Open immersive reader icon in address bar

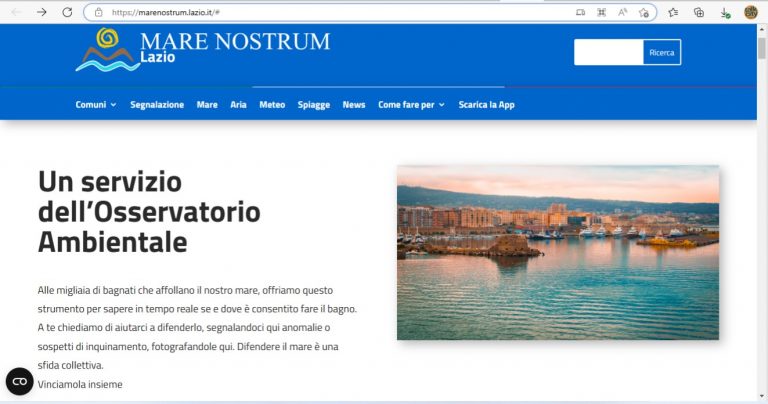(580, 12)
